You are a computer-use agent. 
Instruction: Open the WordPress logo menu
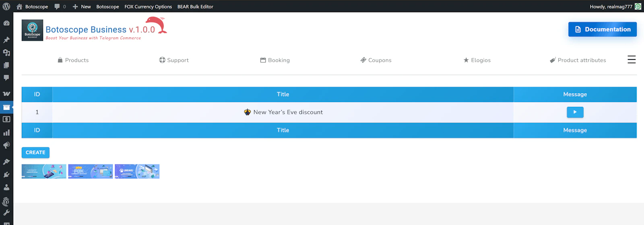6,6
